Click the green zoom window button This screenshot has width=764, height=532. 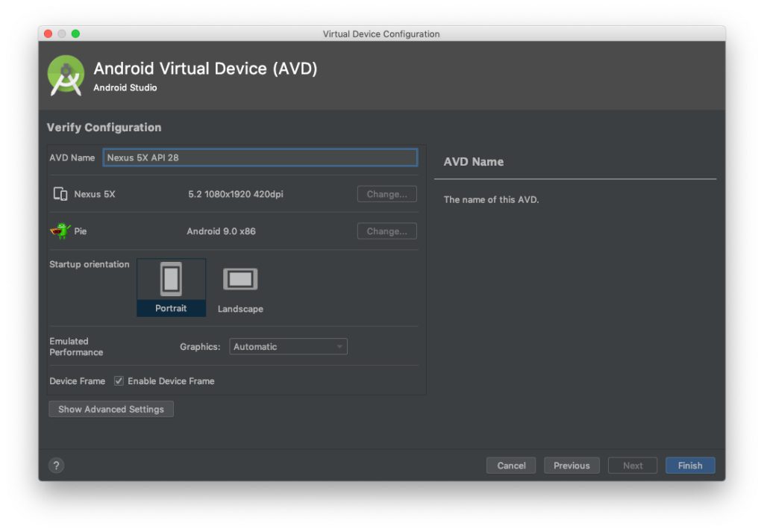coord(75,34)
